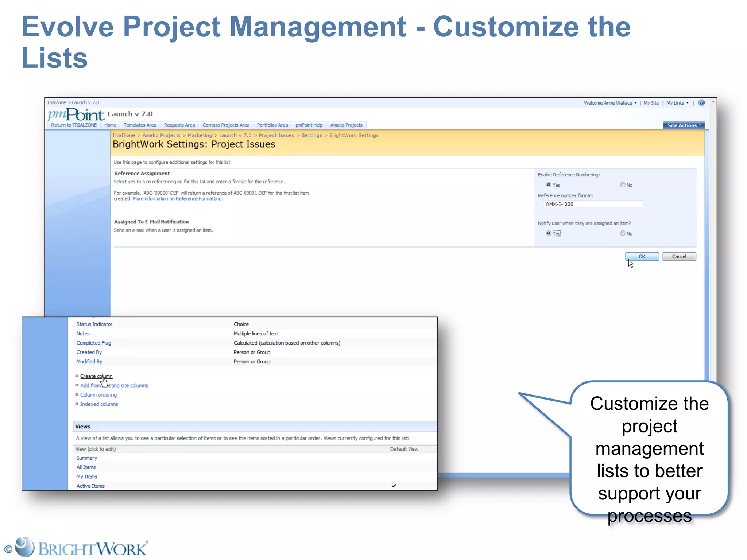Open the Templates Area tab
Viewport: 747px width, 560px height.
pos(140,125)
